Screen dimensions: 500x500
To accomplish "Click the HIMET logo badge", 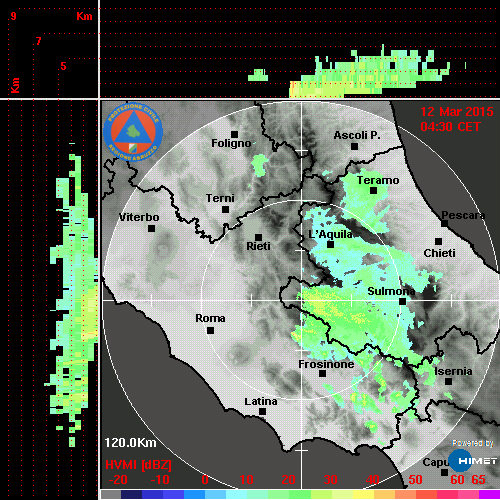I will (x=472, y=460).
